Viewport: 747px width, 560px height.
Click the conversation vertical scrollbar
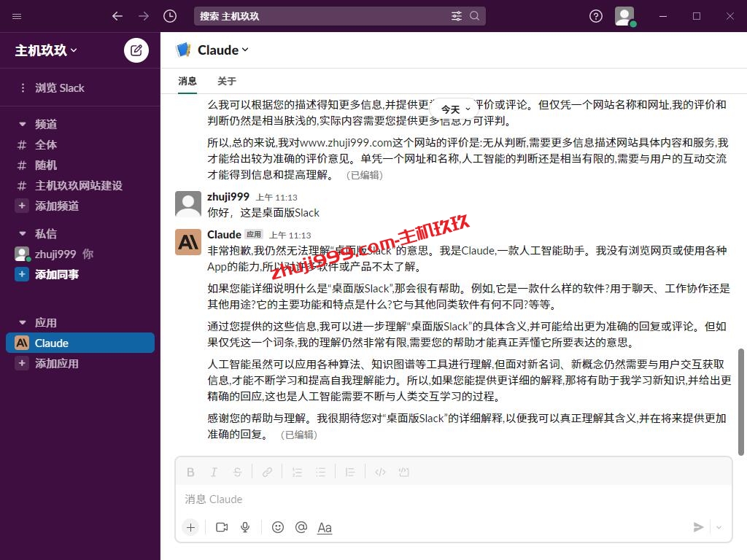click(741, 402)
